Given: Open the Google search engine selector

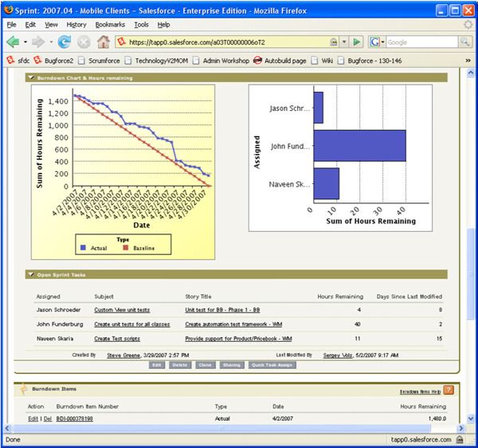Looking at the screenshot, I should [x=377, y=41].
